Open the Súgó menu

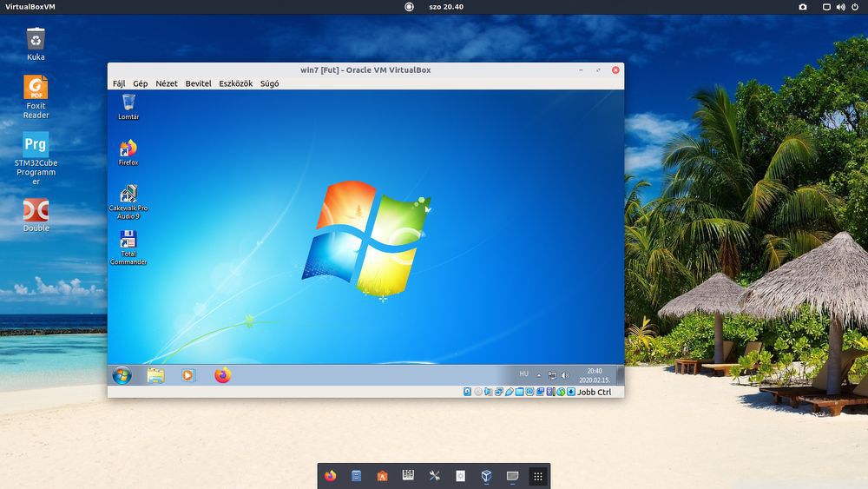coord(270,83)
